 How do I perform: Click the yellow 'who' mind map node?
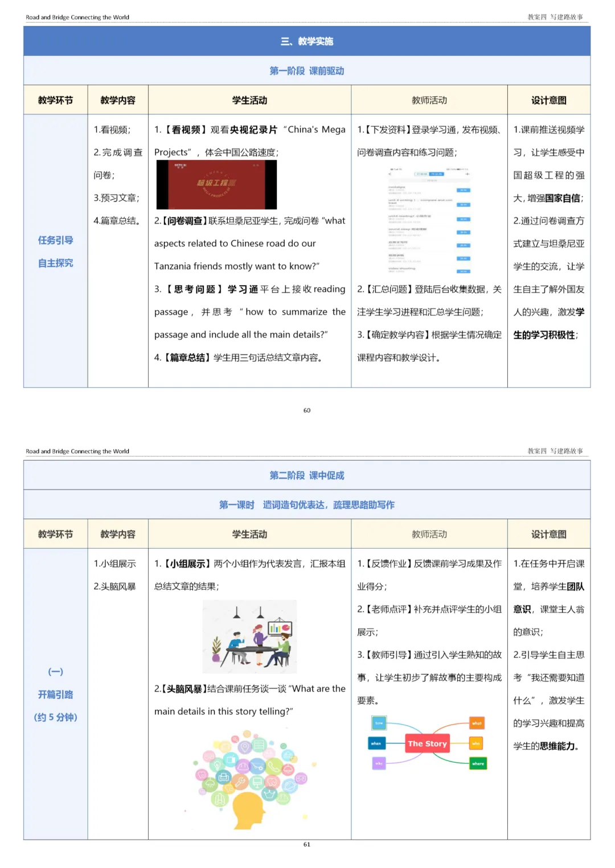pos(476,743)
